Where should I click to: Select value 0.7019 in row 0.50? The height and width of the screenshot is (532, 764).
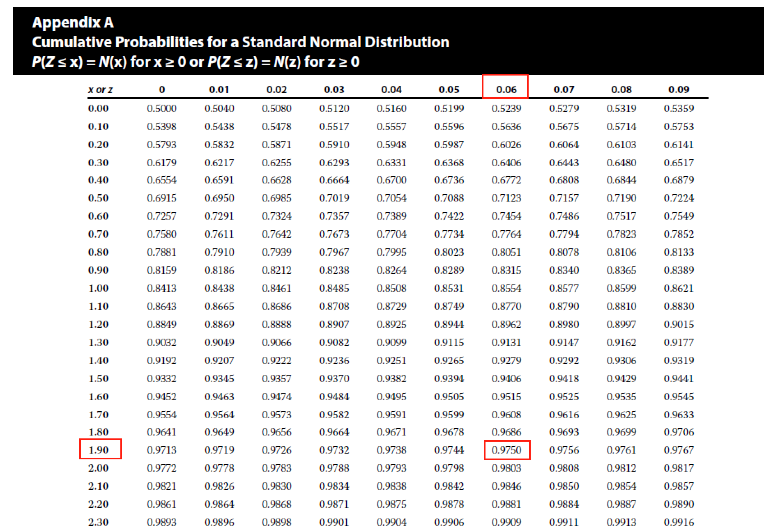click(x=334, y=198)
